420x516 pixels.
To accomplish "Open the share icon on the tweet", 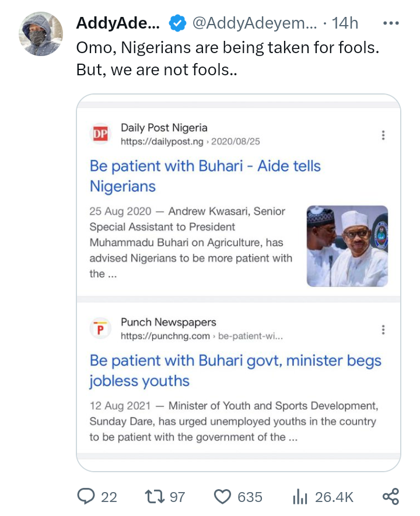I will [390, 497].
